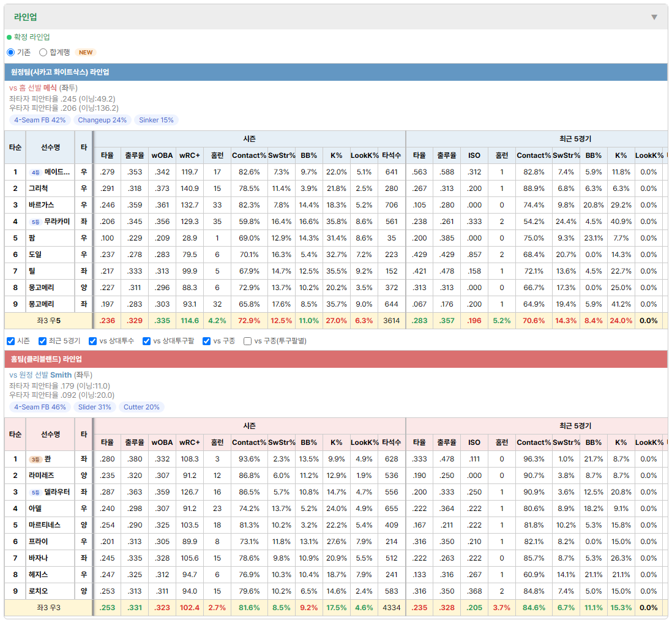Toggle the vs 상대투수 checkbox
The width and height of the screenshot is (672, 623).
[92, 341]
